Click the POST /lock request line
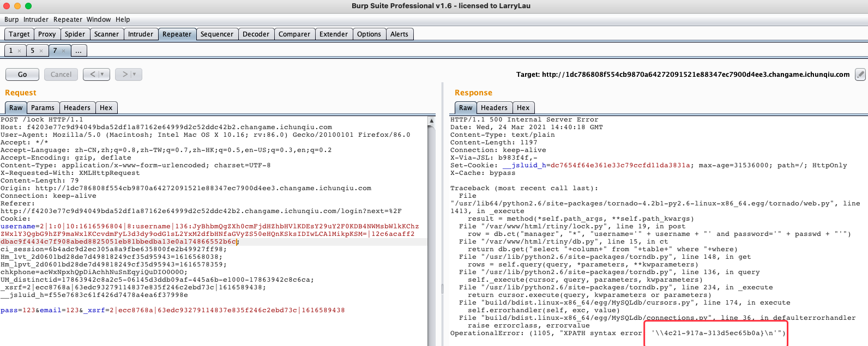Viewport: 868px width, 346px height. point(42,119)
